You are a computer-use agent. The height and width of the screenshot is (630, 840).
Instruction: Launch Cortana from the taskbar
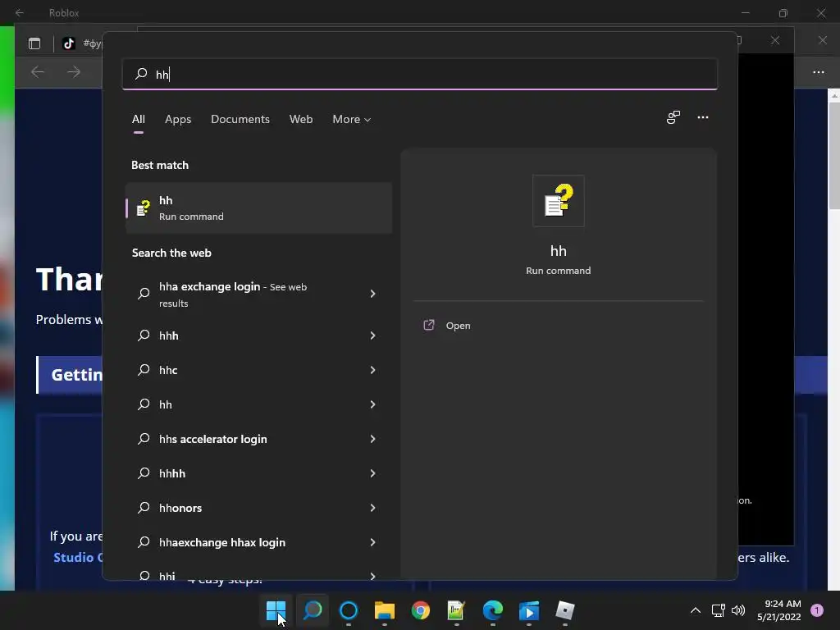[x=348, y=610]
